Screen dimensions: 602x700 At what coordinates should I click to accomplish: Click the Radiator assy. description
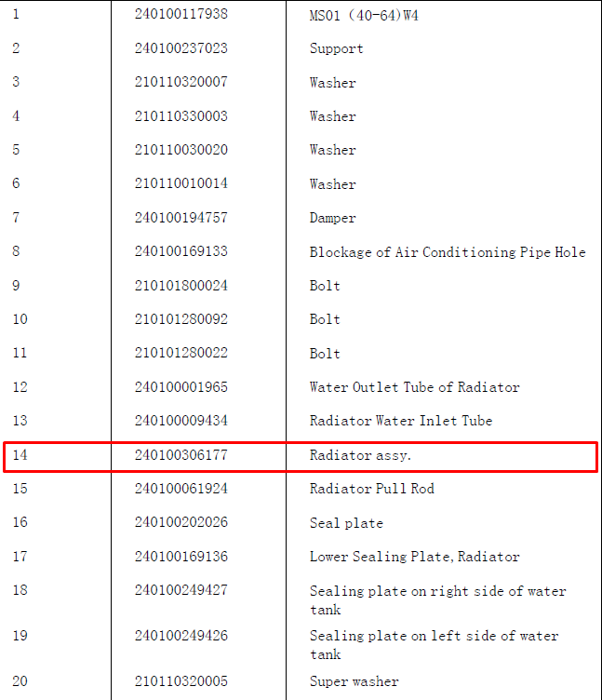pyautogui.click(x=360, y=455)
